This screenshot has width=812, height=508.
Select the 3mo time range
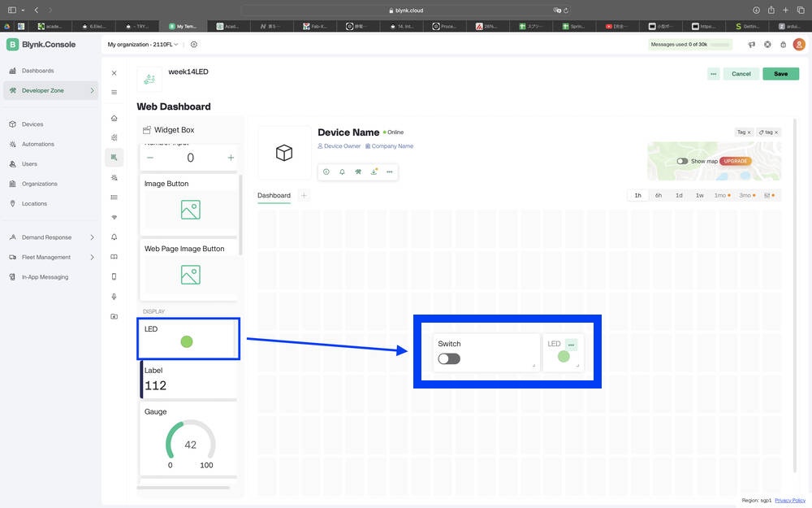(x=747, y=195)
